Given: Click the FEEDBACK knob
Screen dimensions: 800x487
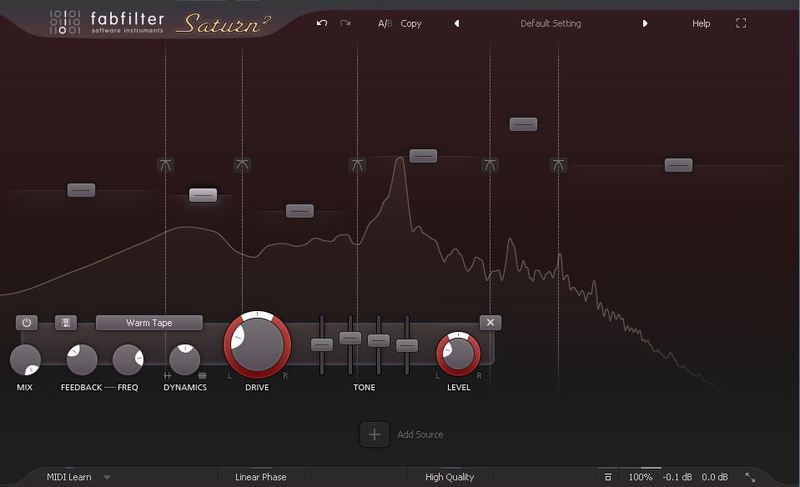Looking at the screenshot, I should point(82,360).
